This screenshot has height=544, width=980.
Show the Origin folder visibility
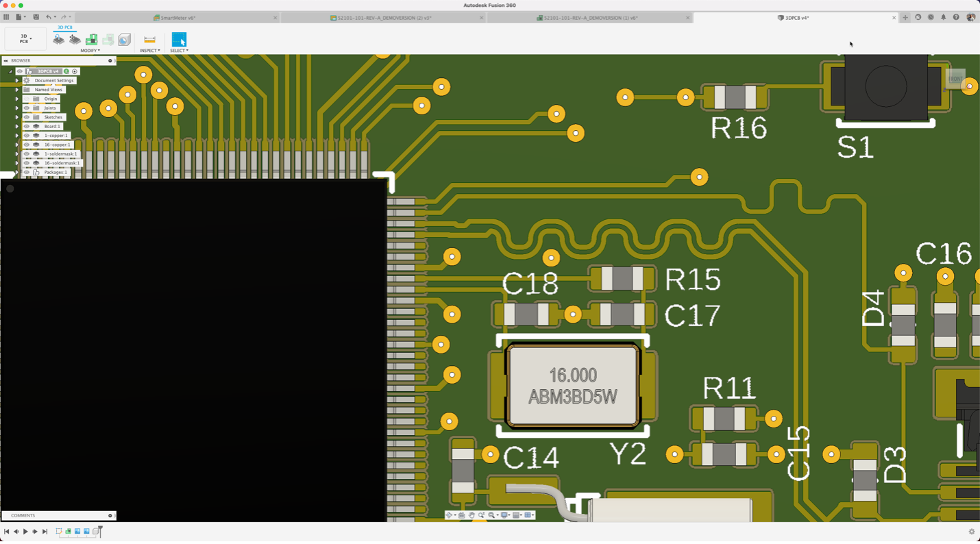click(26, 99)
